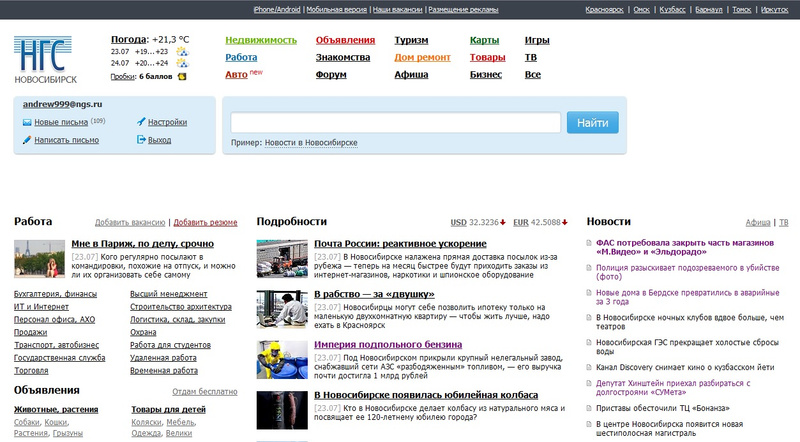Click the yellow traffic icon next to Пробки score
800x442 pixels.
181,76
